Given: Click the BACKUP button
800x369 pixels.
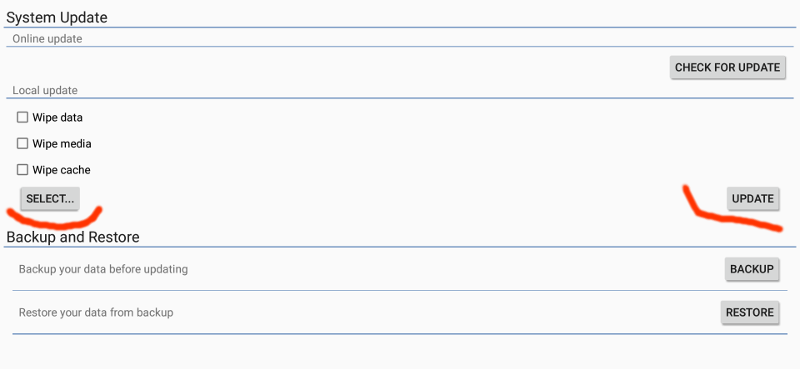Looking at the screenshot, I should (752, 269).
